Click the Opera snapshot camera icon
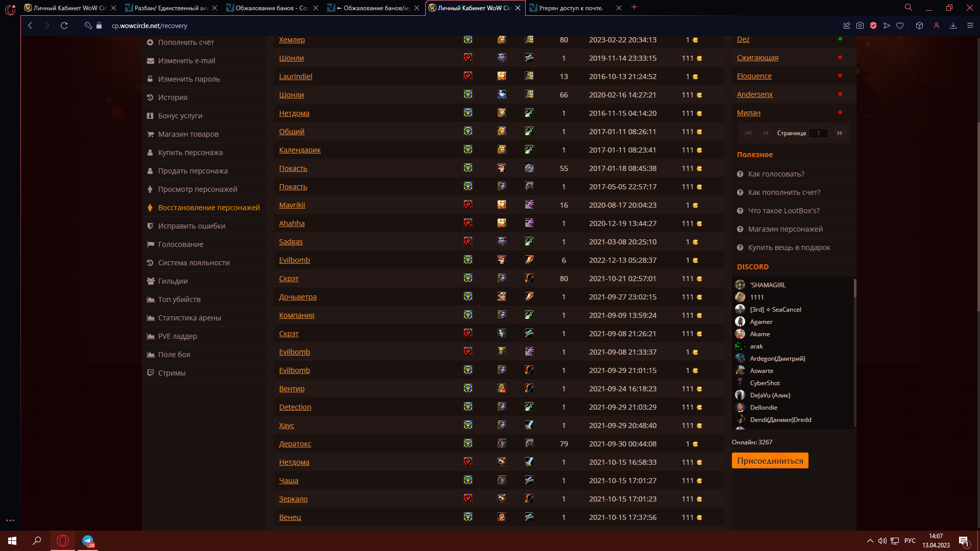 pos(860,26)
